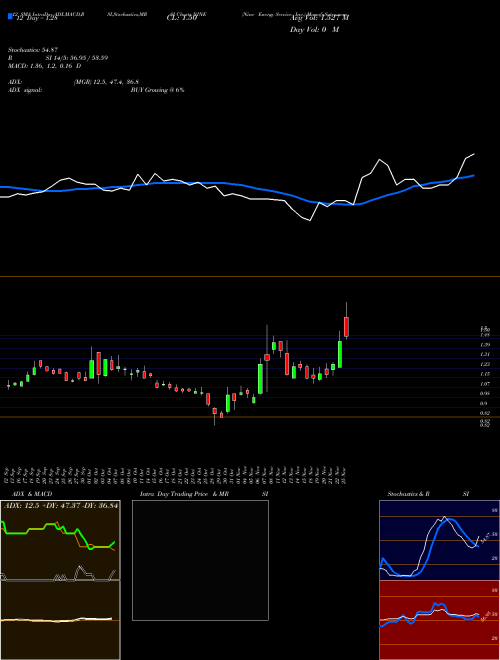Click the blue 12-day SMA legend square
Image resolution: width=500 pixels, height=660 pixels.
pyautogui.click(x=10, y=16)
